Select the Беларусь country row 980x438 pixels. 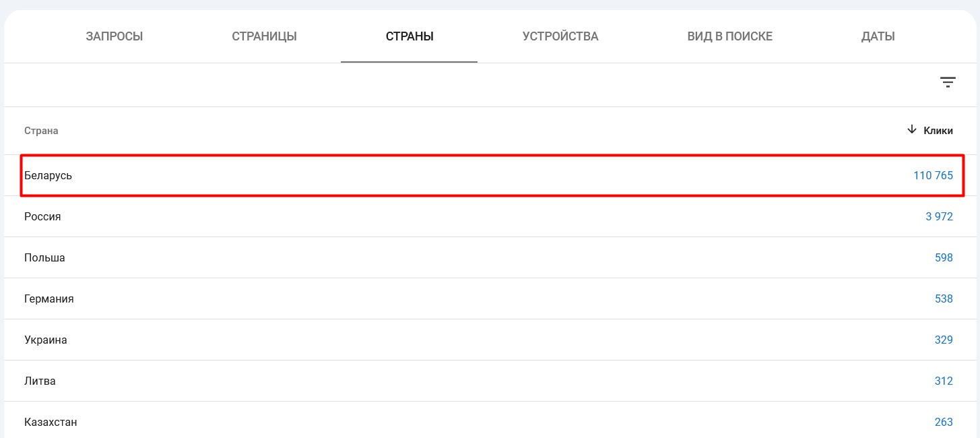pos(48,176)
